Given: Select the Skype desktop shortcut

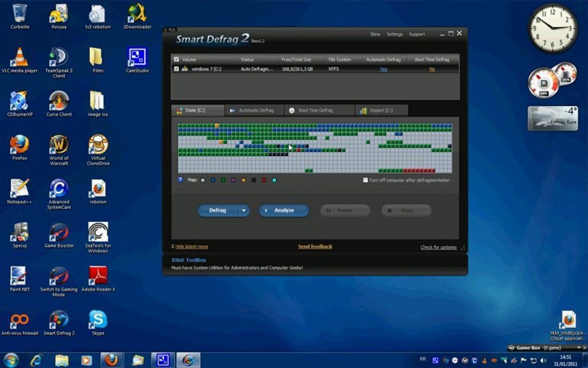Looking at the screenshot, I should coord(98,323).
